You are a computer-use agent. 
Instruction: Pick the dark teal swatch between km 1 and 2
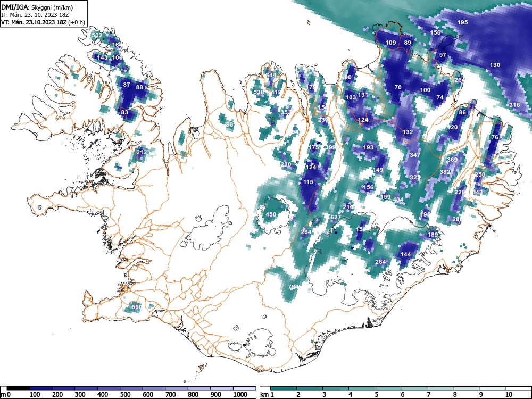click(284, 388)
